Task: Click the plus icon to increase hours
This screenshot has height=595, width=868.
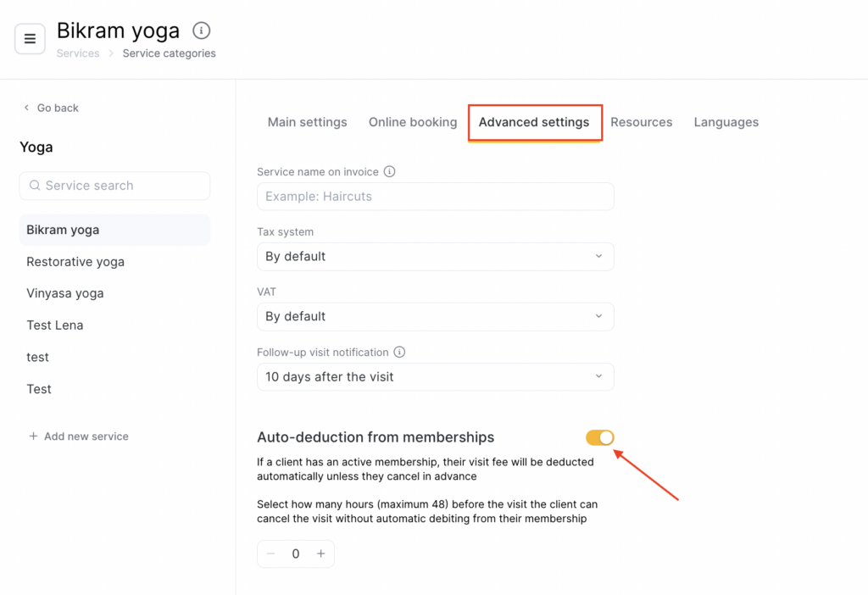Action: (321, 553)
